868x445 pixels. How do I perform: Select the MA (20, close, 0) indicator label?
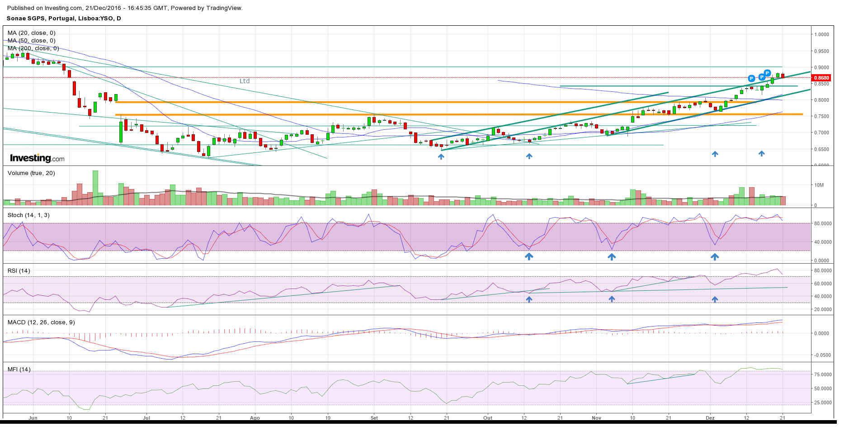coord(32,33)
